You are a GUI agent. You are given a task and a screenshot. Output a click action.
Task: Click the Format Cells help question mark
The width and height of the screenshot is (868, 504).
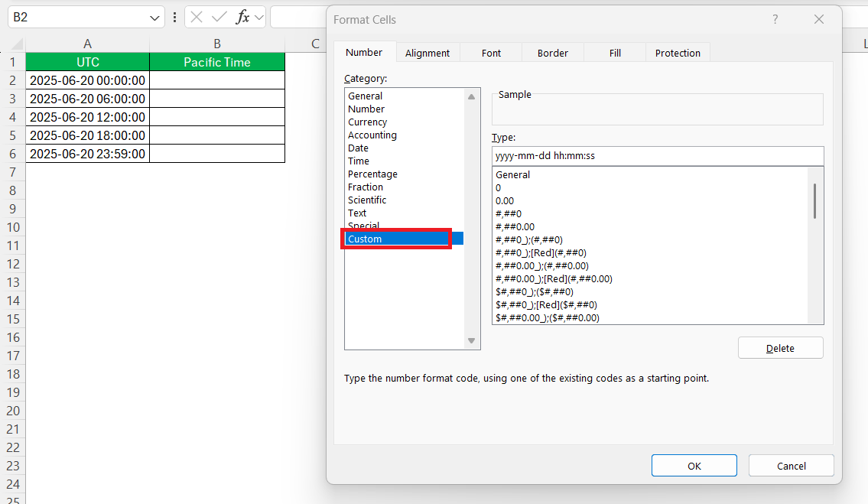775,19
